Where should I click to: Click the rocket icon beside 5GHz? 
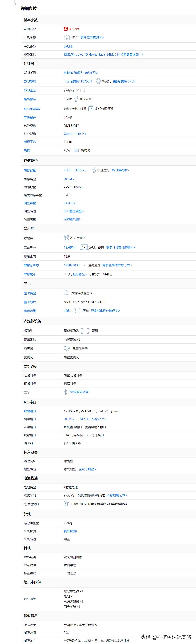tap(76, 99)
